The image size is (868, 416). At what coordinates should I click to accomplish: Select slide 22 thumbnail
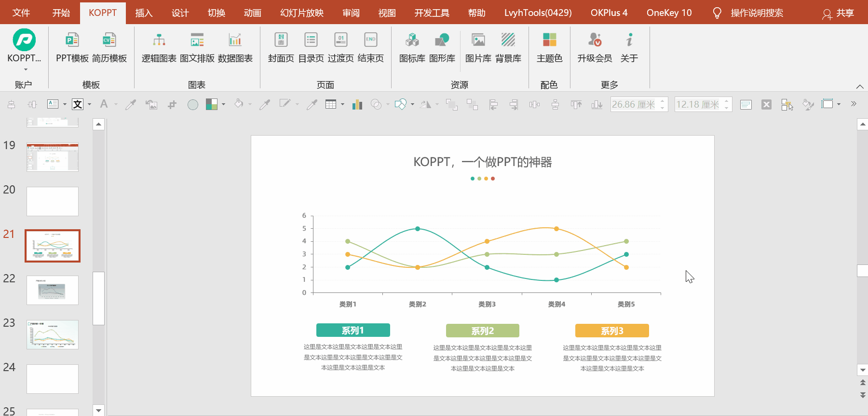pos(53,290)
